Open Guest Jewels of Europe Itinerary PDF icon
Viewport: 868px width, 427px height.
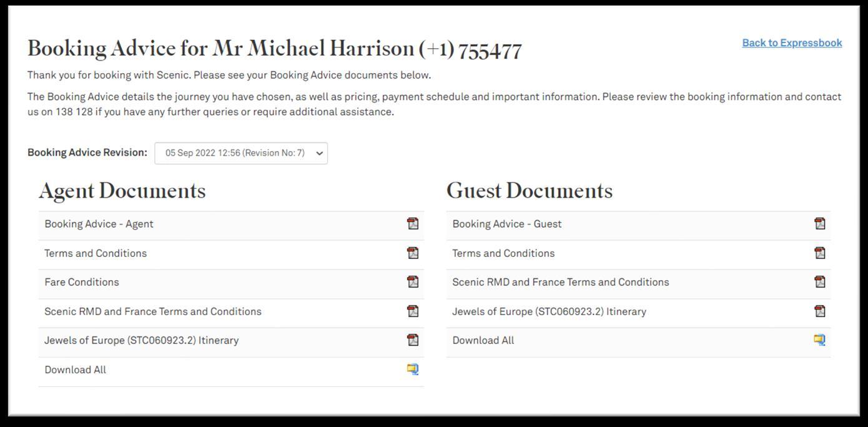coord(820,311)
